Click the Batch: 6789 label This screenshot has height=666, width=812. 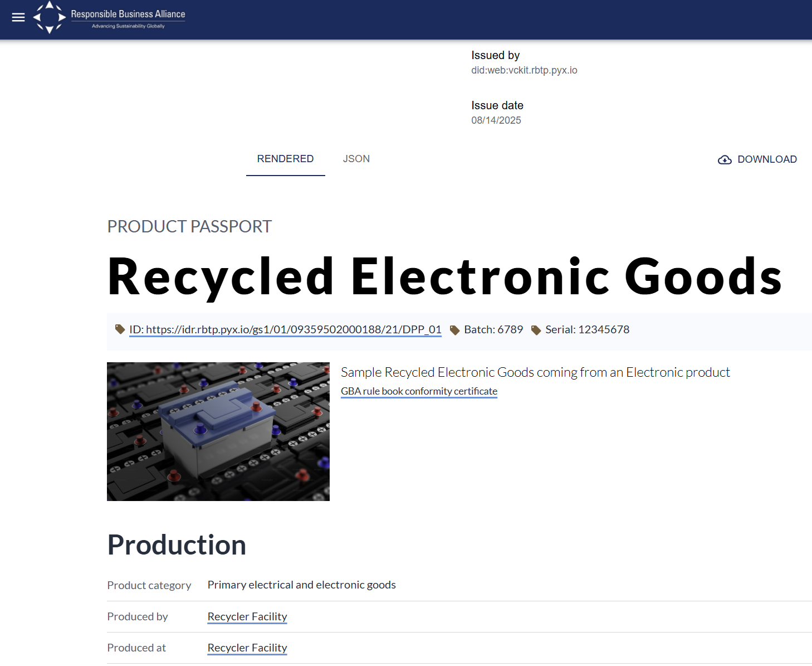[493, 329]
